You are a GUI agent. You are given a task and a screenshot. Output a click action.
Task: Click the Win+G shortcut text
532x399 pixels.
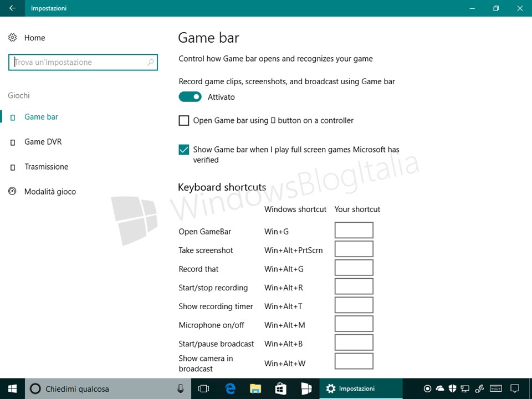pos(277,232)
